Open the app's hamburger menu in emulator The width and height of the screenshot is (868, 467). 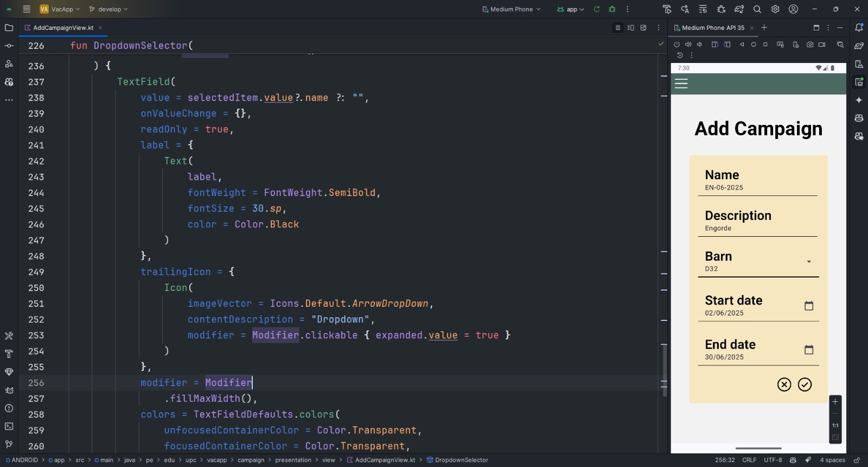[681, 84]
